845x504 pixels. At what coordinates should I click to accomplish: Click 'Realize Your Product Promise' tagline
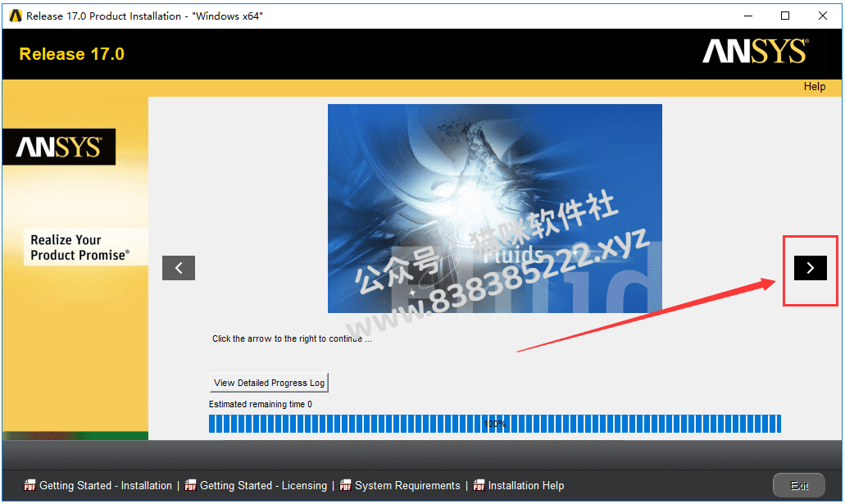[x=80, y=247]
